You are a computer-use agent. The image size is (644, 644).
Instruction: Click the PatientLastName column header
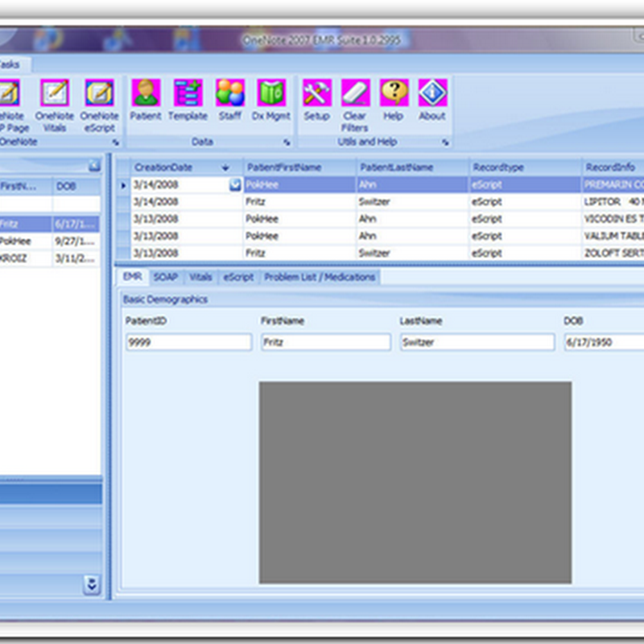pyautogui.click(x=412, y=167)
